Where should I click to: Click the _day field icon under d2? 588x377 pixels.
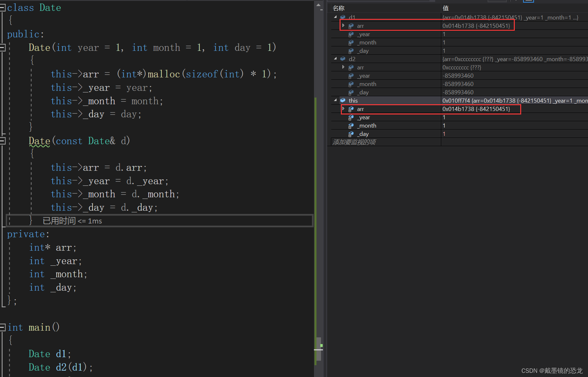tap(351, 92)
